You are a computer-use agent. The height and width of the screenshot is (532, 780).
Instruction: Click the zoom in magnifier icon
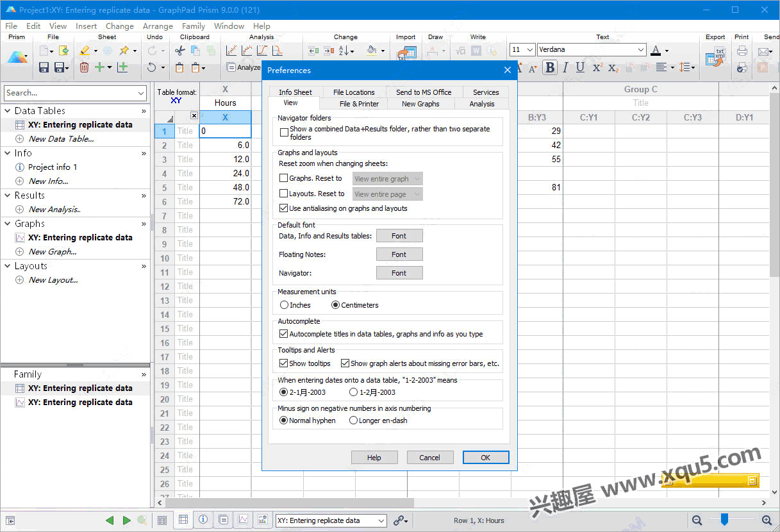pos(767,520)
